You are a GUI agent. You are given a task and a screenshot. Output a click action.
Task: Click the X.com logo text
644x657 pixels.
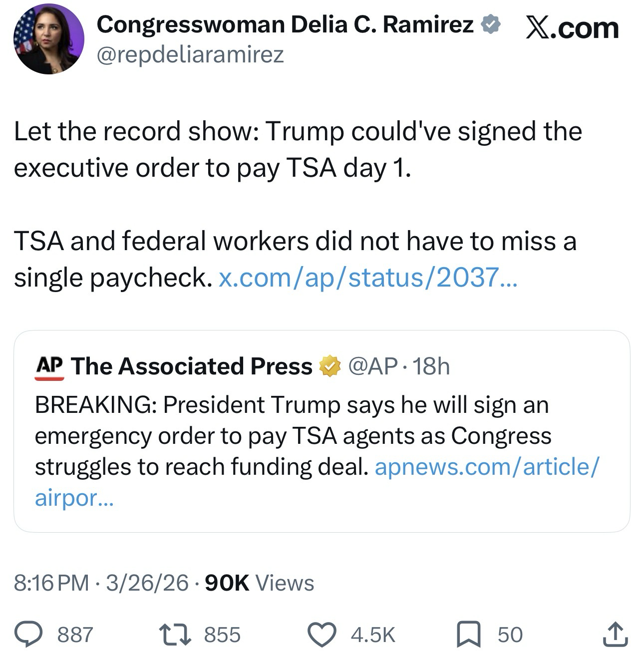click(x=572, y=27)
